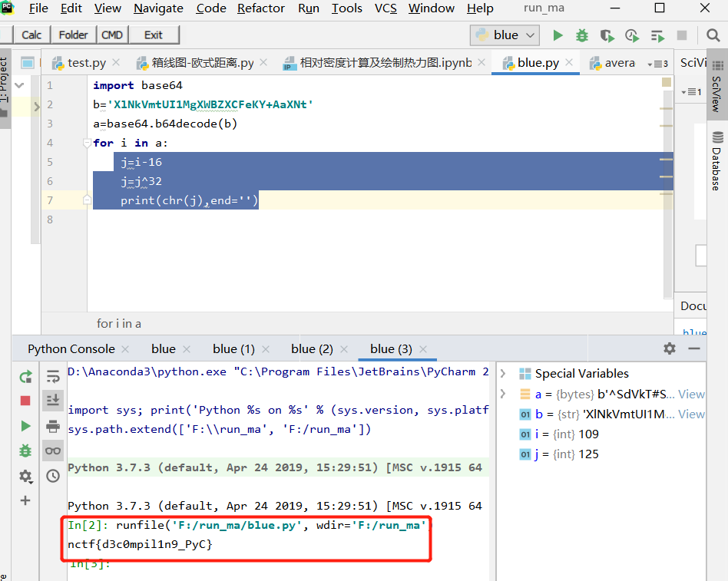The height and width of the screenshot is (581, 728).
Task: Toggle soft-wrap icon in console toolbar
Action: click(53, 376)
